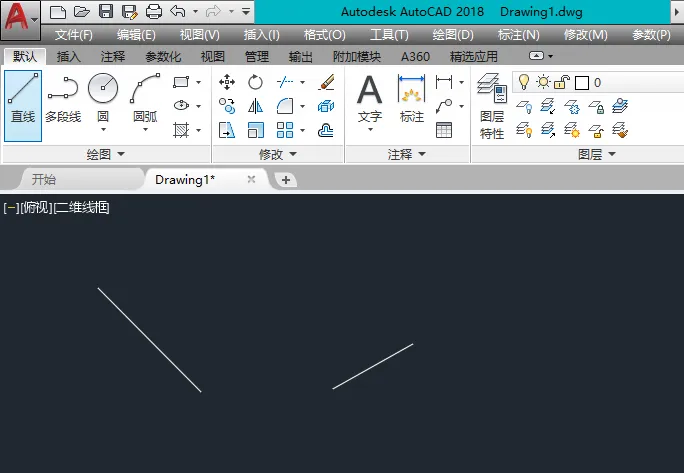Click the Rectangular Array tool icon
The width and height of the screenshot is (684, 473).
(285, 130)
